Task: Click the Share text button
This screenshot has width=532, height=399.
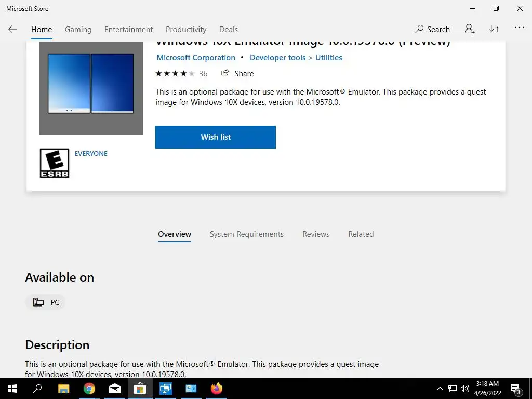Action: (x=244, y=74)
